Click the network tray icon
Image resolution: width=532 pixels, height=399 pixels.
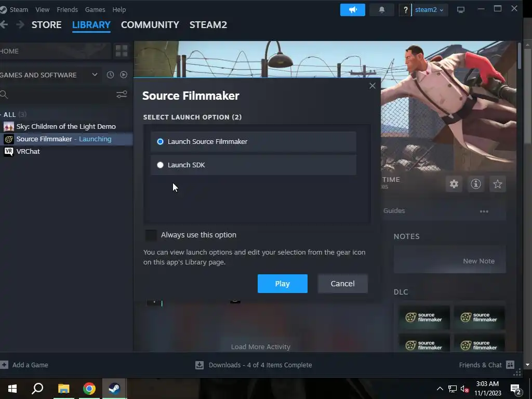453,389
